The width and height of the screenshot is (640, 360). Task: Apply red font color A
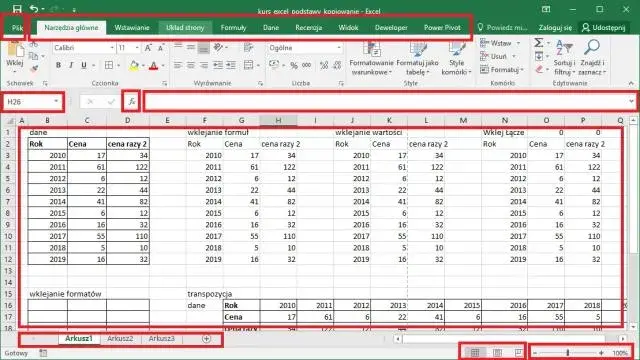[153, 65]
